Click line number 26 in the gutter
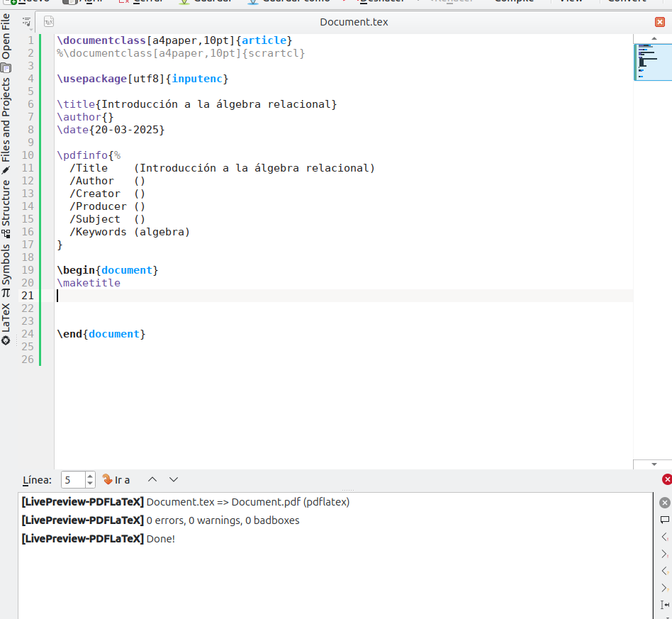672x619 pixels. coord(28,359)
